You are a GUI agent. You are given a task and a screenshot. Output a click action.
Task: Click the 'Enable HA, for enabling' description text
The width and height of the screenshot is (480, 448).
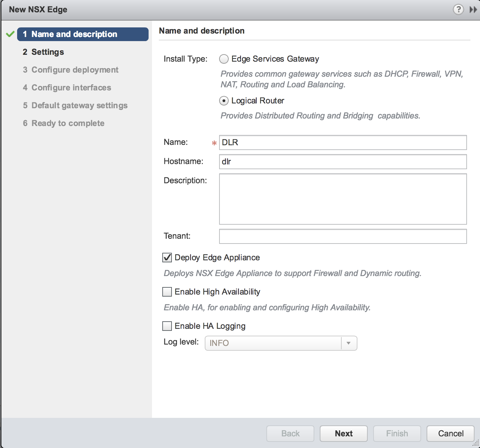point(267,308)
